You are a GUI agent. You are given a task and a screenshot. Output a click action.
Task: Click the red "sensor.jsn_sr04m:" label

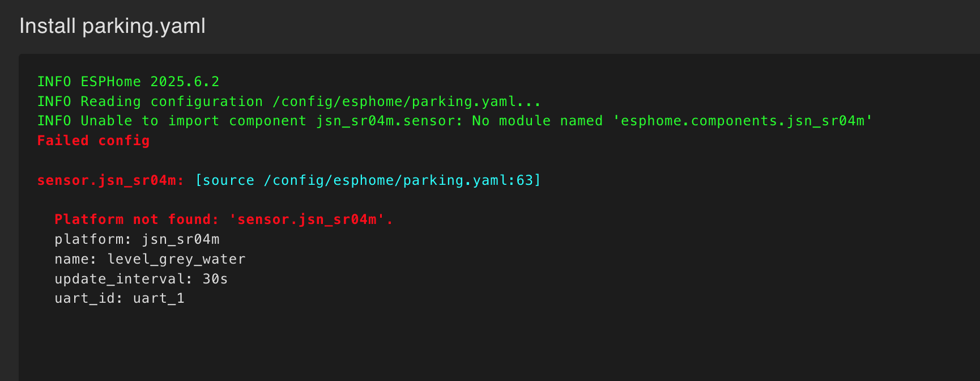click(x=110, y=180)
